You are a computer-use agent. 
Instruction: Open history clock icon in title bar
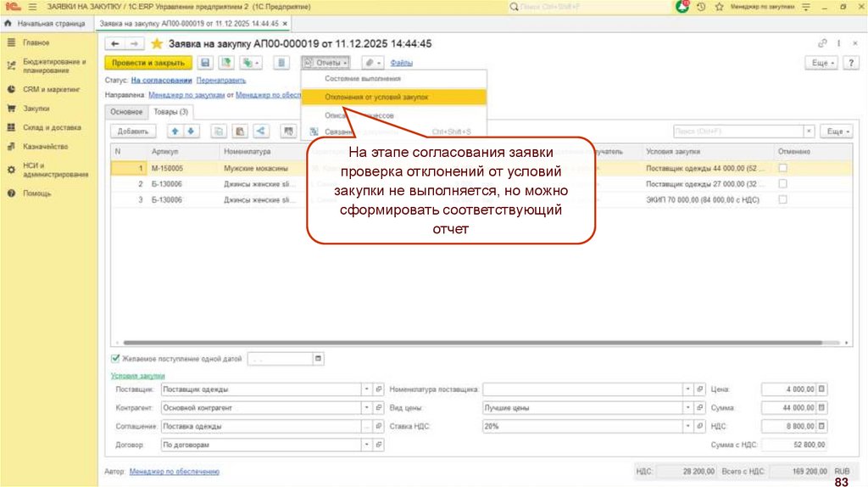tap(700, 7)
